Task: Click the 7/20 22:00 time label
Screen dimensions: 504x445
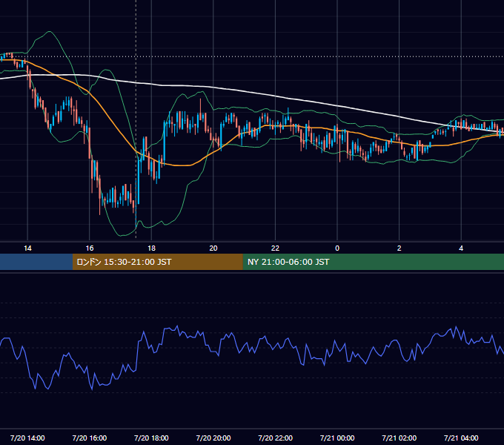Action: tap(276, 438)
